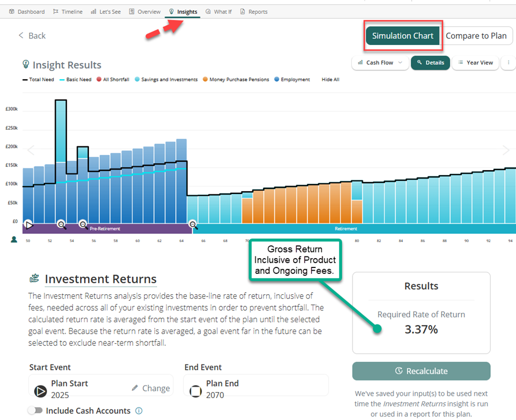The image size is (516, 420).
Task: Toggle Money Purchase Pensions legend item
Action: point(236,80)
